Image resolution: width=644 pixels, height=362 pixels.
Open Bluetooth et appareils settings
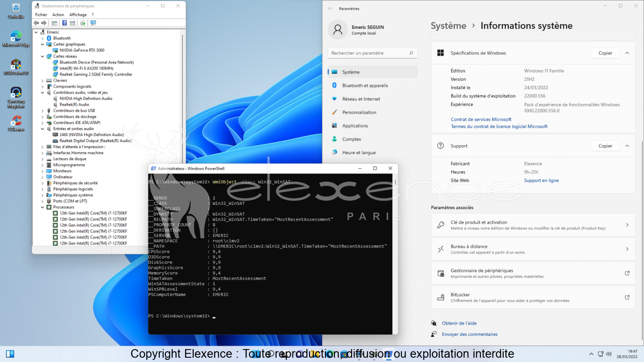(x=372, y=85)
